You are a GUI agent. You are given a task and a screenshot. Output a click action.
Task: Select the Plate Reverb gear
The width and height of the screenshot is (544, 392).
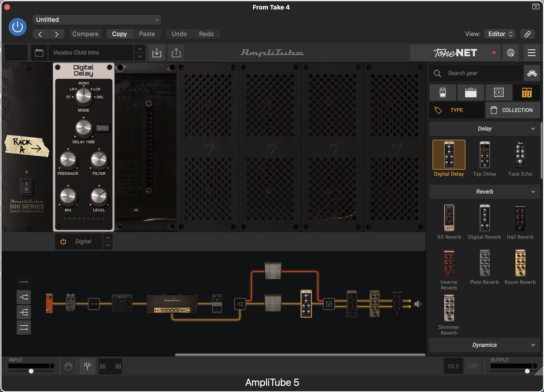coord(485,263)
